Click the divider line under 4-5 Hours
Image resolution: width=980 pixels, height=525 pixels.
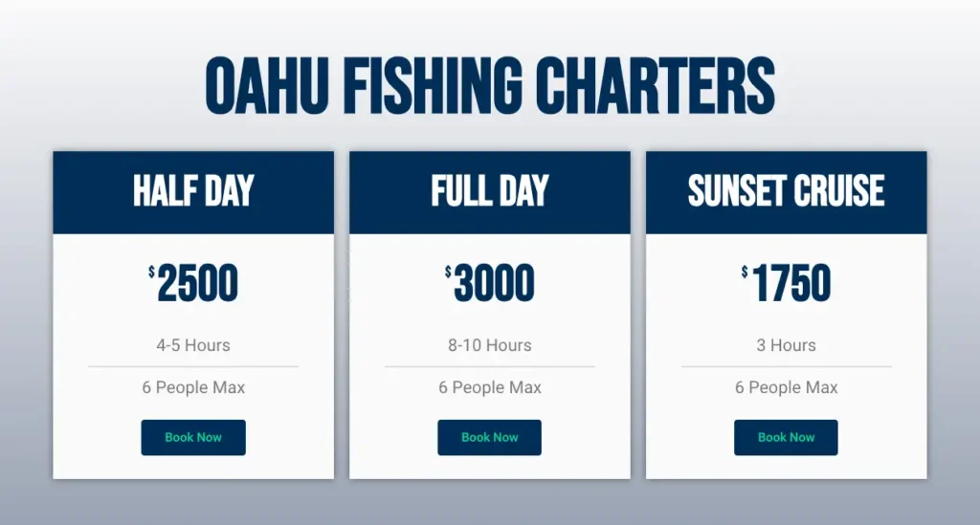193,366
